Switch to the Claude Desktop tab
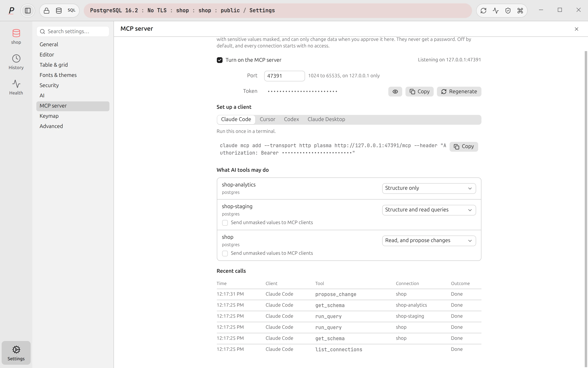 click(x=326, y=120)
